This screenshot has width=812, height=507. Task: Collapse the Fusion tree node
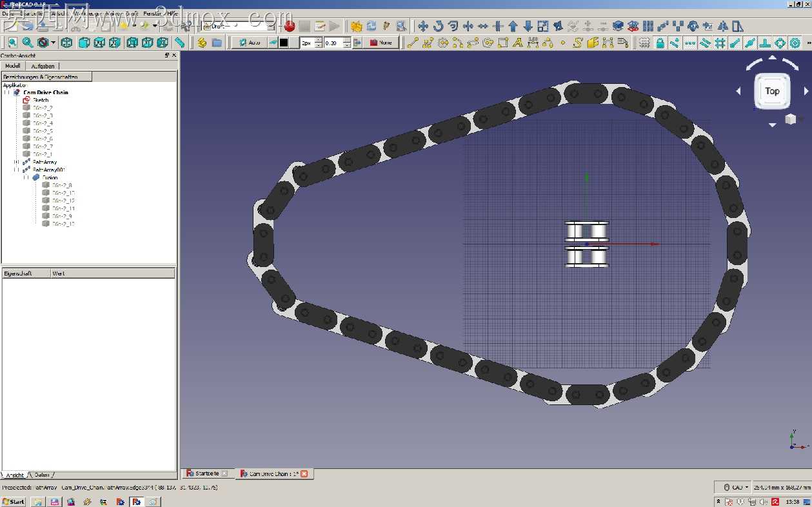coord(26,177)
